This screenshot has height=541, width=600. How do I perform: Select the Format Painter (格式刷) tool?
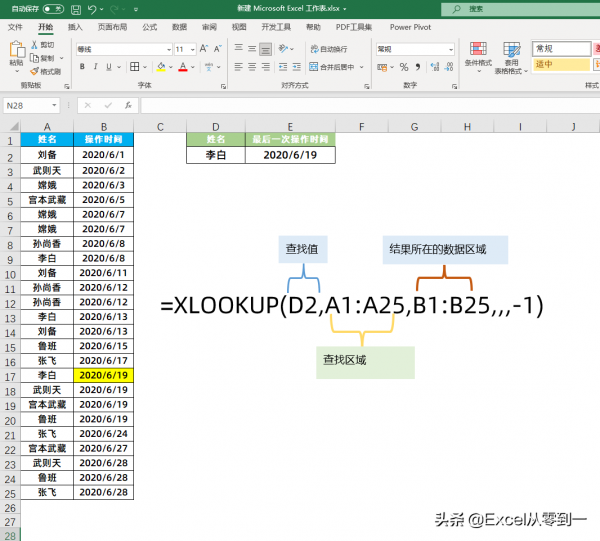46,71
